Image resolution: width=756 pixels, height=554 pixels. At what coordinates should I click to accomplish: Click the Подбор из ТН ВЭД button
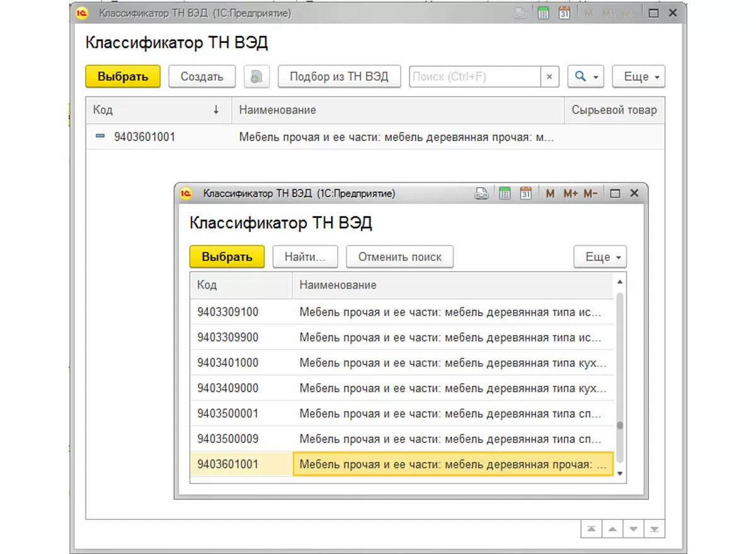(339, 77)
